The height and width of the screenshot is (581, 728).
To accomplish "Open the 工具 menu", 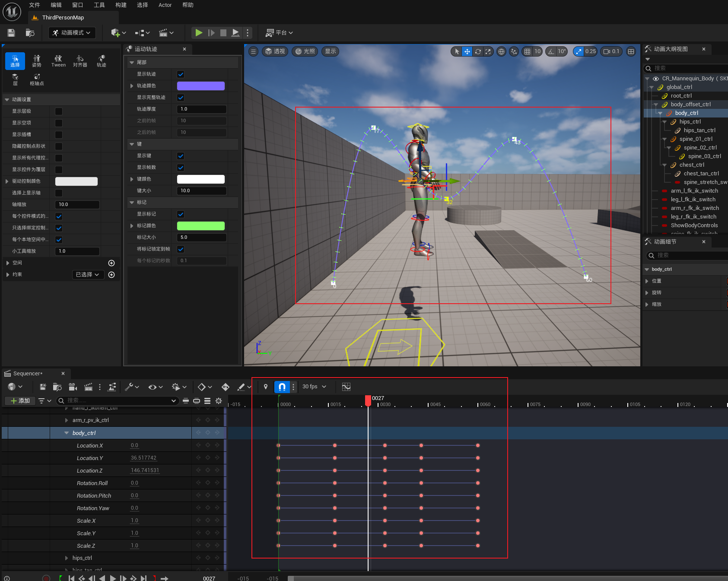I will [x=99, y=5].
